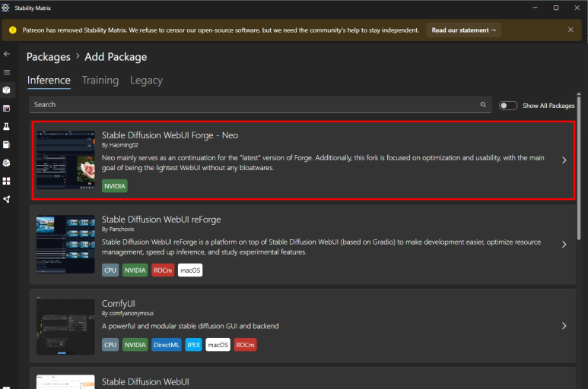The width and height of the screenshot is (588, 389).
Task: Dismiss the Patreon notice banner
Action: pos(571,30)
